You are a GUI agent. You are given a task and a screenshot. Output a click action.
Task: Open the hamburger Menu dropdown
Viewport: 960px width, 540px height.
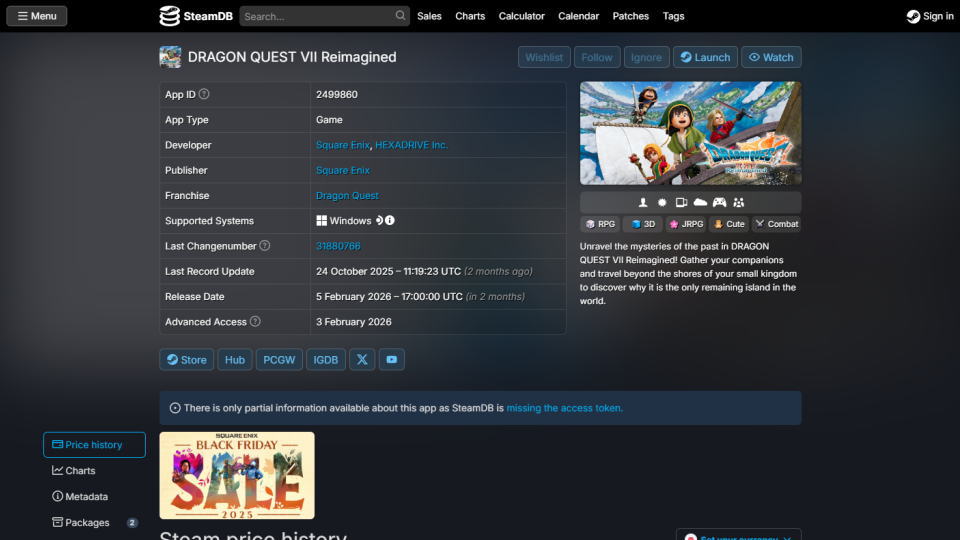pyautogui.click(x=37, y=16)
